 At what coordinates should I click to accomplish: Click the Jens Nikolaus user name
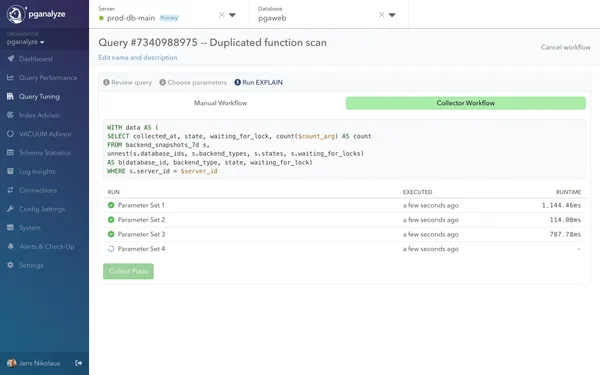click(x=39, y=363)
